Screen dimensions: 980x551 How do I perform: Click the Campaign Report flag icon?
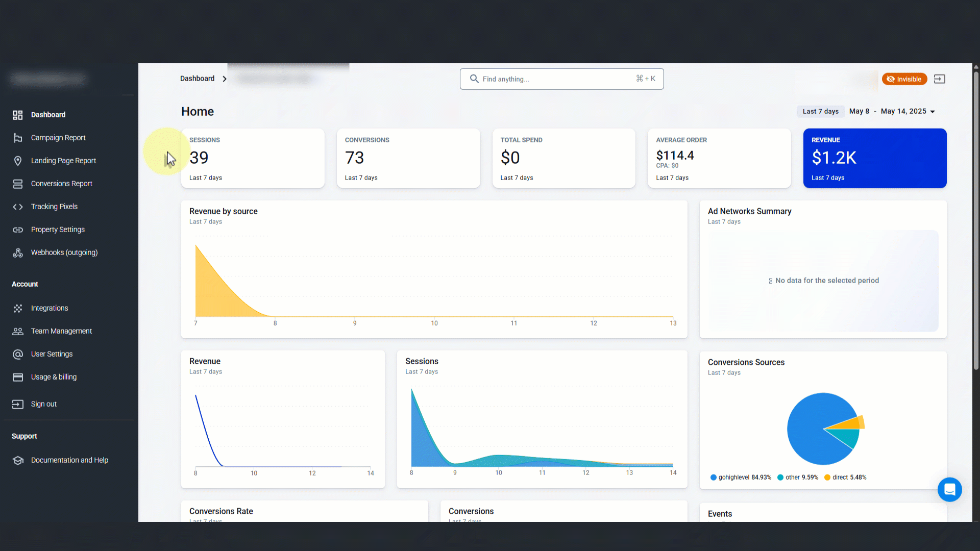(18, 138)
